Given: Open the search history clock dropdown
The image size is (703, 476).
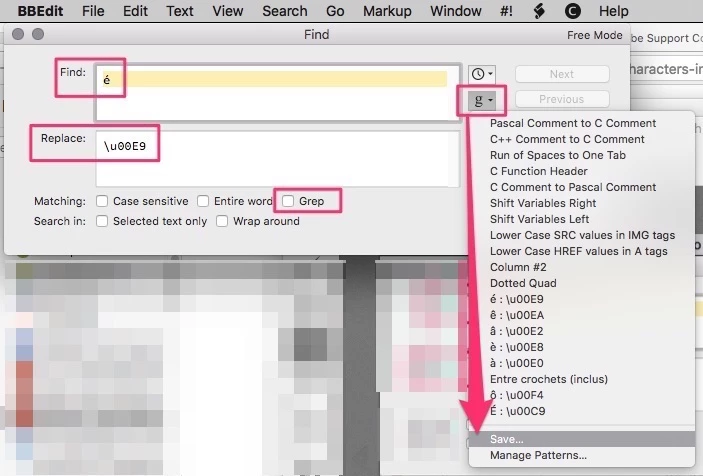Looking at the screenshot, I should [482, 74].
